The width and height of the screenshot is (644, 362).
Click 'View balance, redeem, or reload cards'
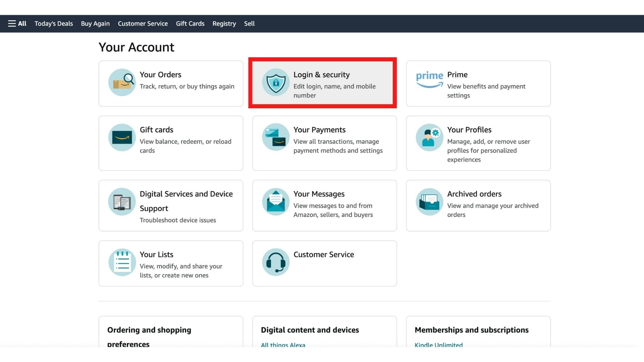pyautogui.click(x=185, y=146)
